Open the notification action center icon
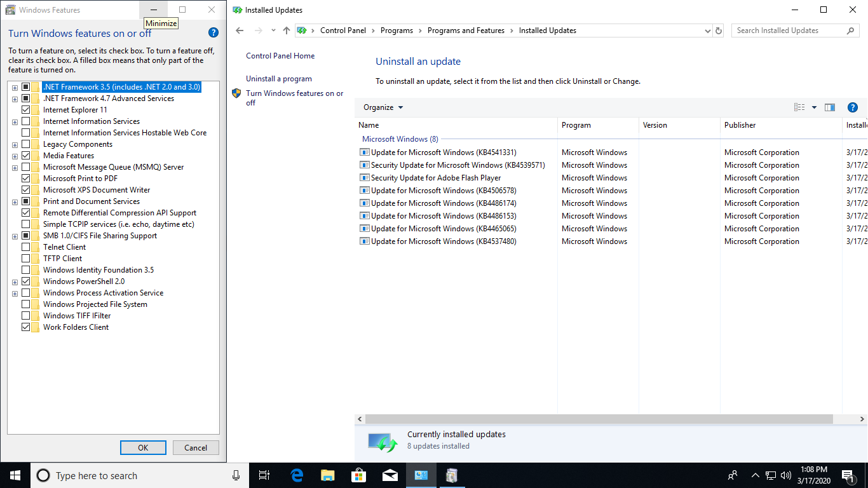This screenshot has width=868, height=488. pyautogui.click(x=848, y=475)
